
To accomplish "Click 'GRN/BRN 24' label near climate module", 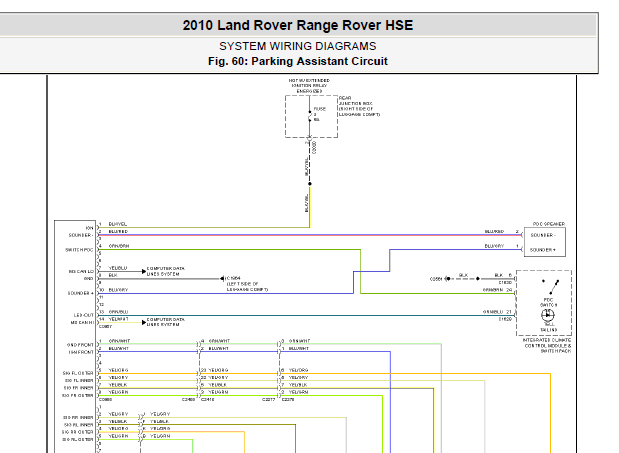I will [497, 290].
